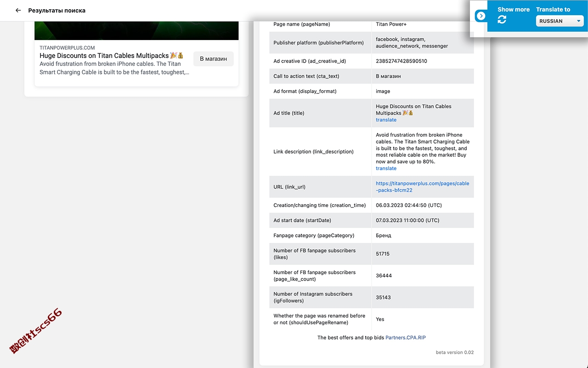
Task: Click the page_like_count value 36444
Action: [x=384, y=276]
